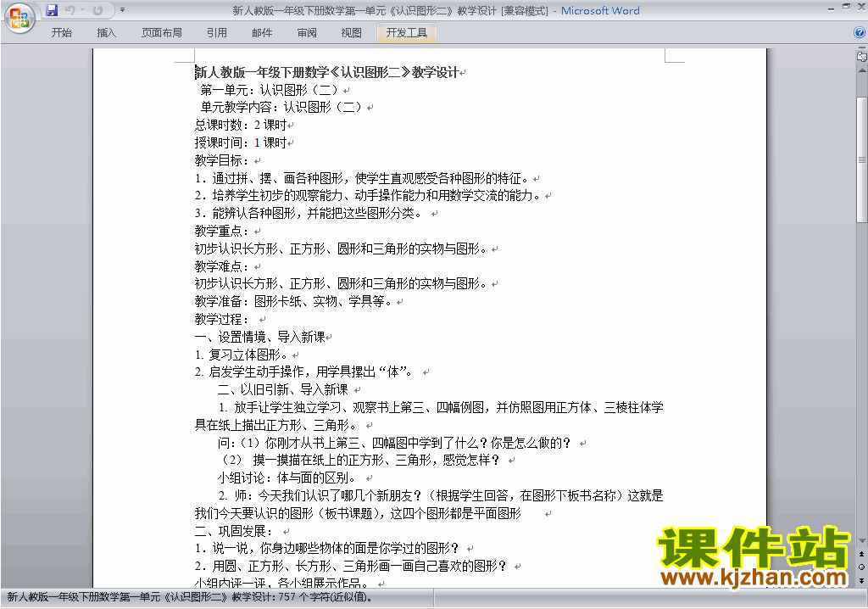This screenshot has height=609, width=868.
Task: Click the line starting 问:(1)你刚才从书上第三
Action: [x=393, y=443]
